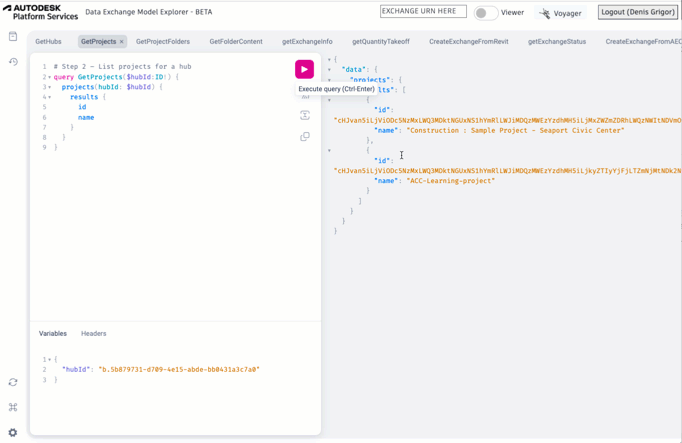Focus the Exchange URN input field

tap(423, 11)
